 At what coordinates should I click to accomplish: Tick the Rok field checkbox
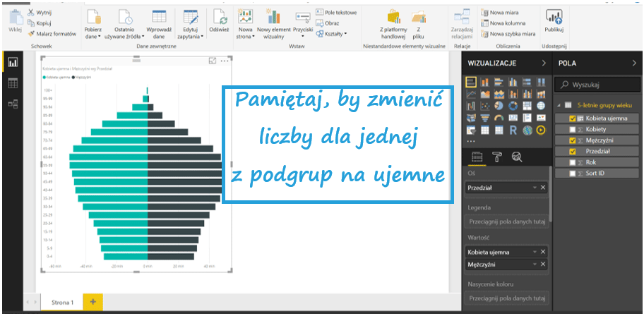click(571, 162)
